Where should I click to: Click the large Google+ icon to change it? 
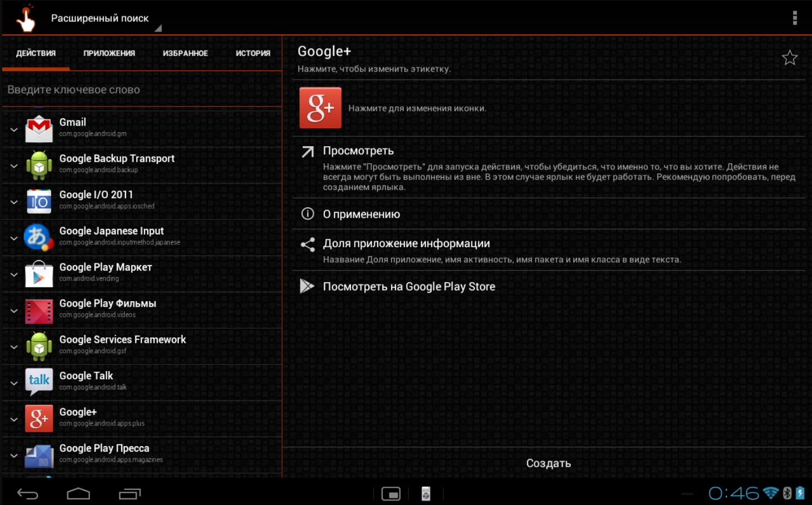(x=320, y=108)
